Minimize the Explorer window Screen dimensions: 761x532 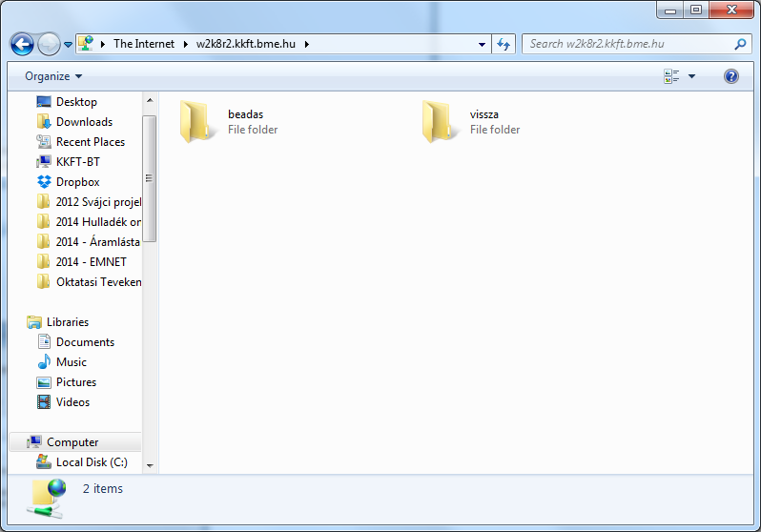[x=670, y=10]
